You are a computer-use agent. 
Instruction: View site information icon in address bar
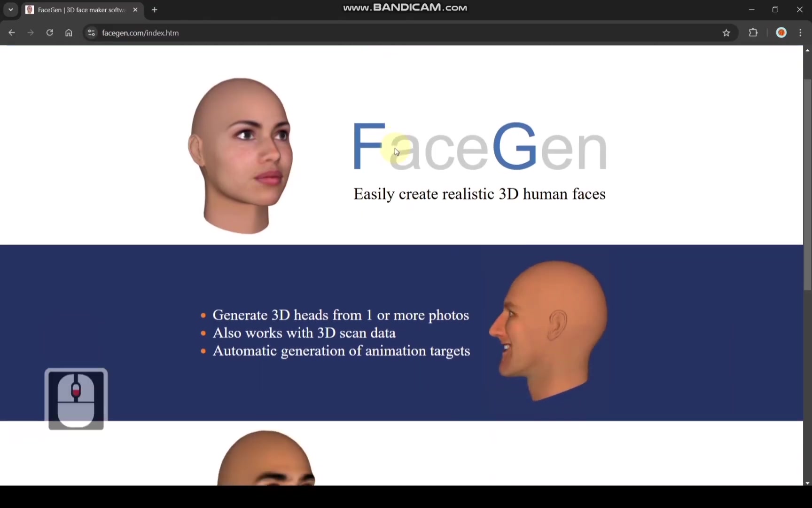click(92, 33)
